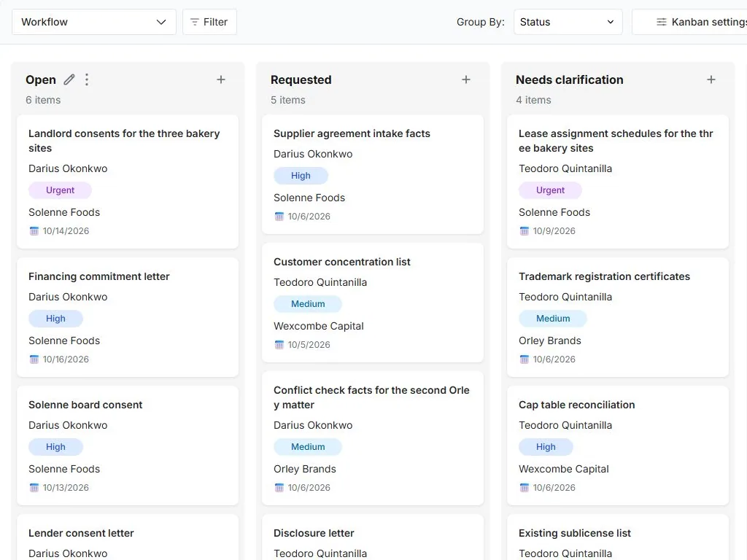This screenshot has width=747, height=560.
Task: Click the Requested column header title
Action: tap(301, 79)
